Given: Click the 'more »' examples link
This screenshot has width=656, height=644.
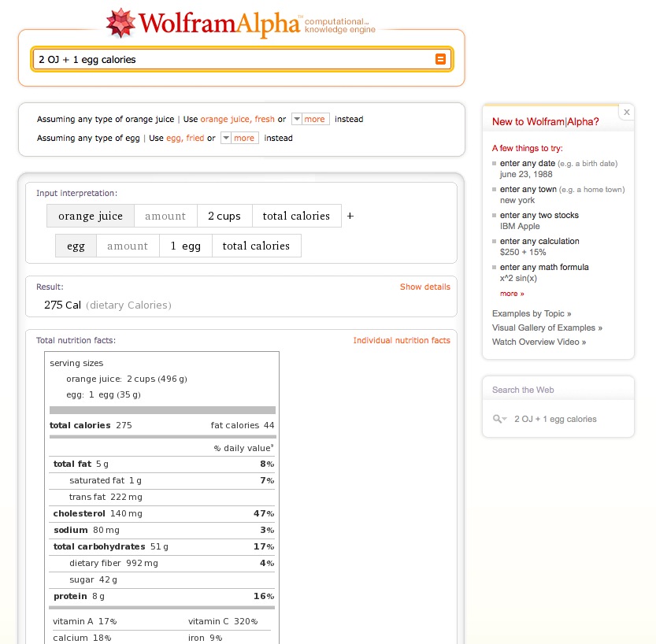Looking at the screenshot, I should [512, 294].
